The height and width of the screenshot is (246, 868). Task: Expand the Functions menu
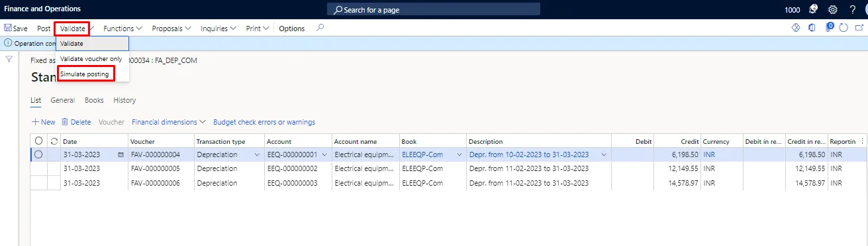click(123, 29)
